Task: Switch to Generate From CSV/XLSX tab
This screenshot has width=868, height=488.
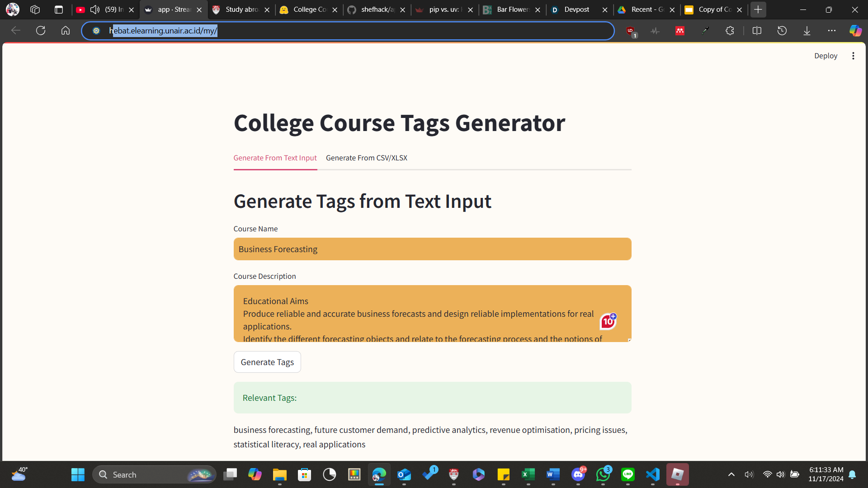Action: pos(366,158)
